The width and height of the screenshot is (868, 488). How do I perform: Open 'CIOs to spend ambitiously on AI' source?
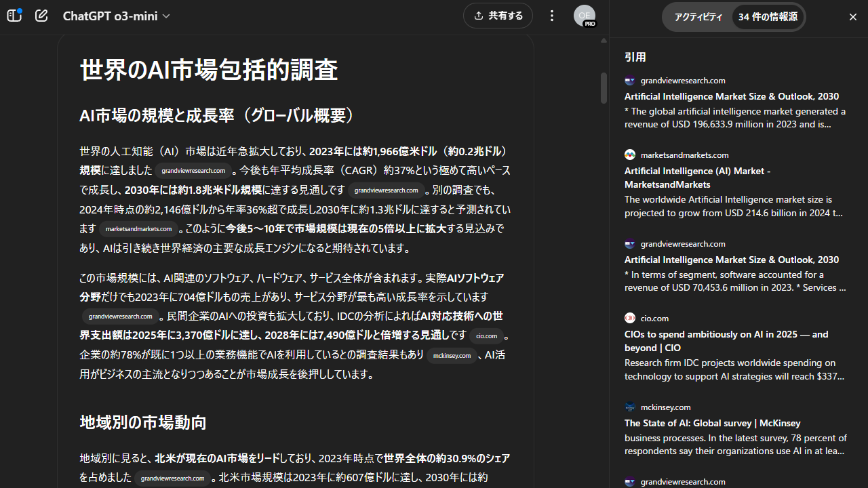726,341
